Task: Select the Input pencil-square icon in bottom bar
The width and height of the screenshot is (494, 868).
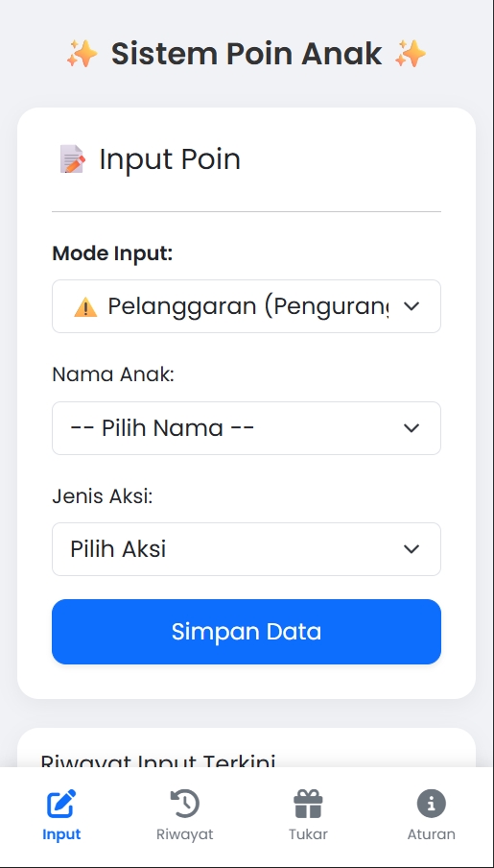Action: coord(61,804)
